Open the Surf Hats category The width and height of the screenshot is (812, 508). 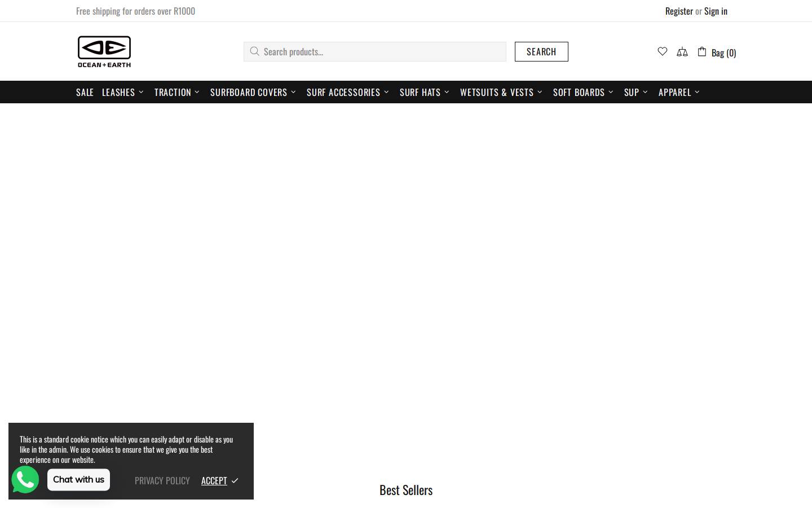tap(420, 92)
